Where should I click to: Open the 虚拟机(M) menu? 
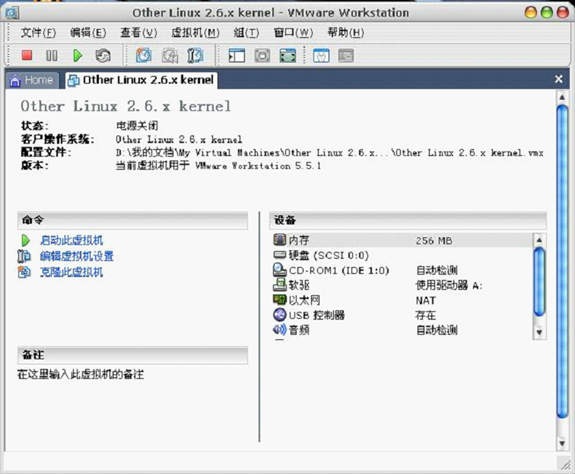pyautogui.click(x=195, y=33)
